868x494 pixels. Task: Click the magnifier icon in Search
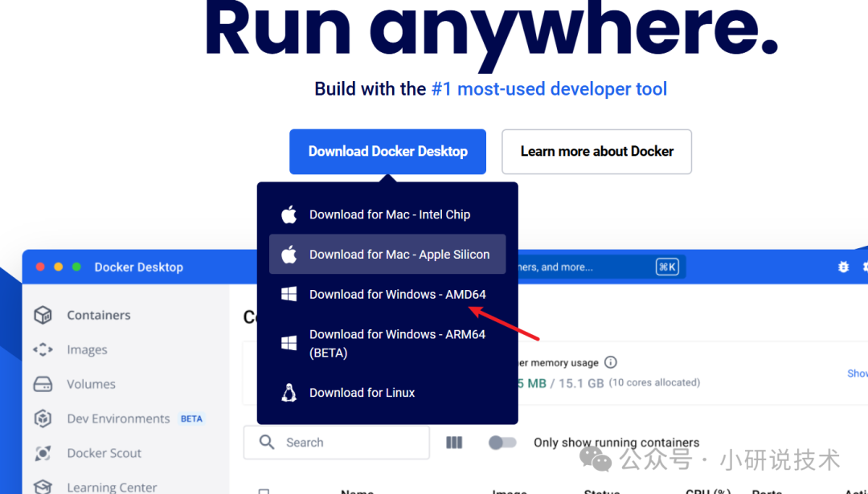[x=267, y=442]
